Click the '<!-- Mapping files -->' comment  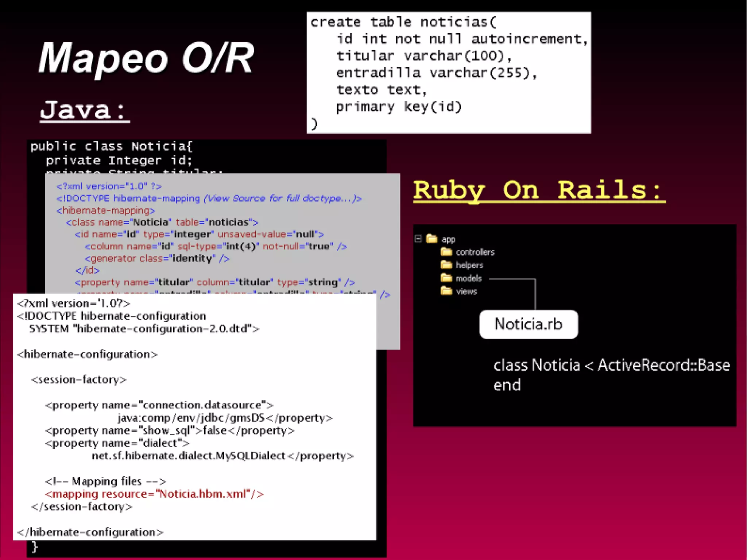tap(105, 481)
